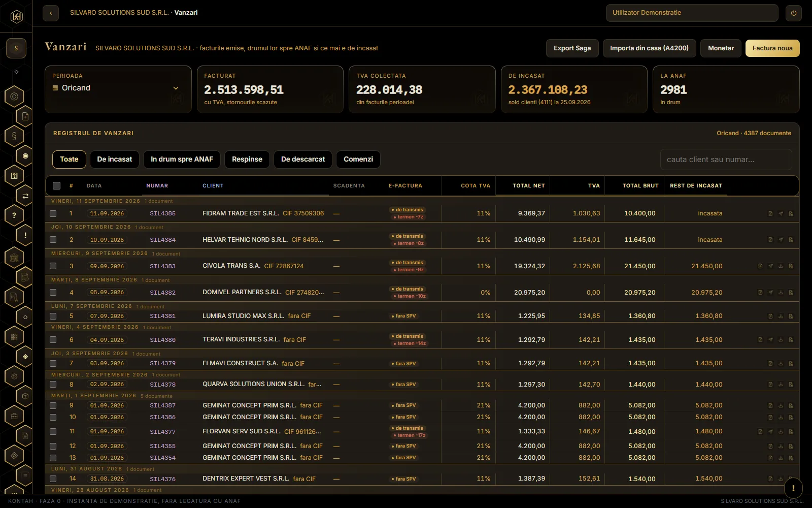
Task: Click the 'S' company switcher tile in the sidebar
Action: (x=16, y=48)
